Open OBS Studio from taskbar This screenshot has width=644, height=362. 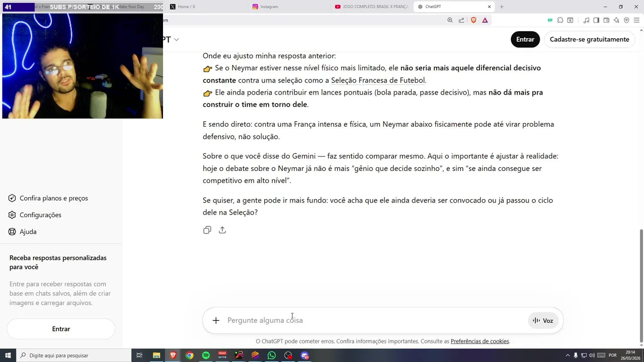point(288,355)
